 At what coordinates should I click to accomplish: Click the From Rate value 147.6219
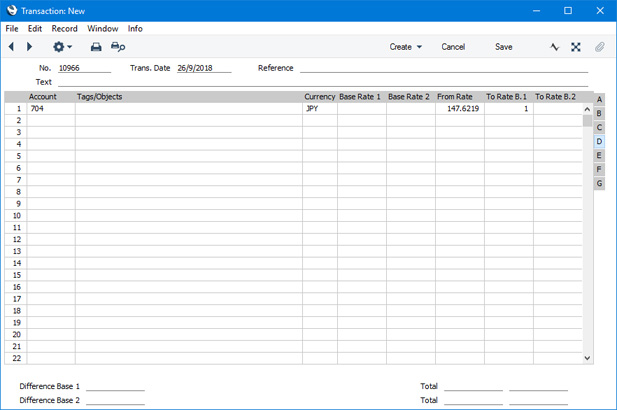tap(460, 109)
